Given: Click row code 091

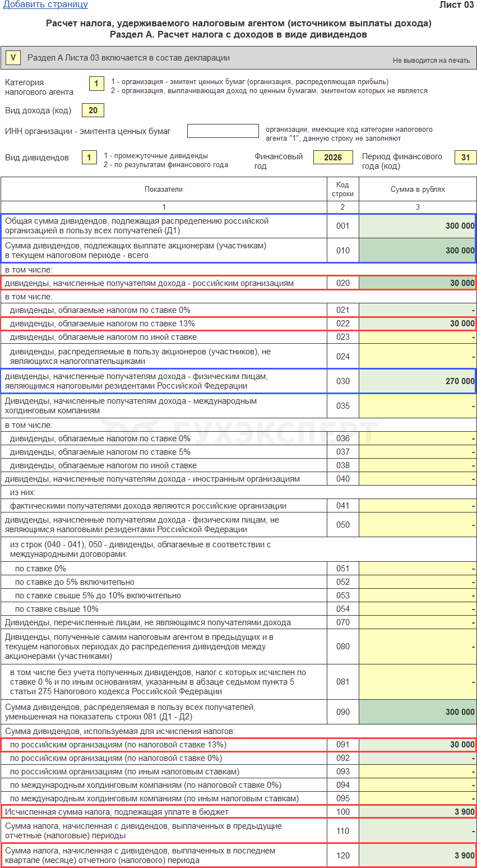Looking at the screenshot, I should tap(342, 745).
